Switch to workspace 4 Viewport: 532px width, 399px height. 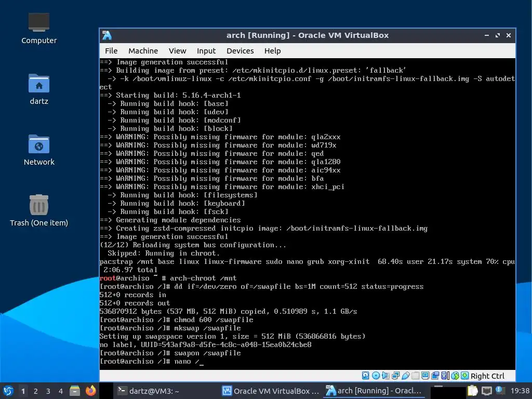pos(61,391)
